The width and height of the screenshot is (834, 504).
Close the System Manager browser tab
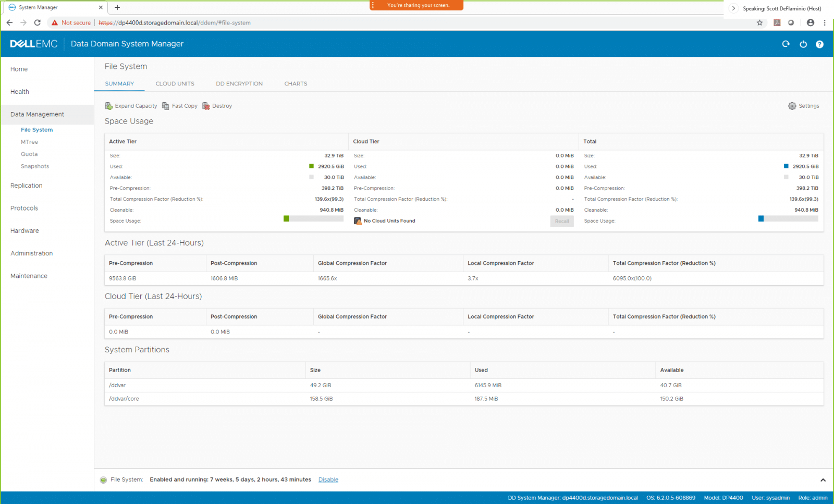101,7
